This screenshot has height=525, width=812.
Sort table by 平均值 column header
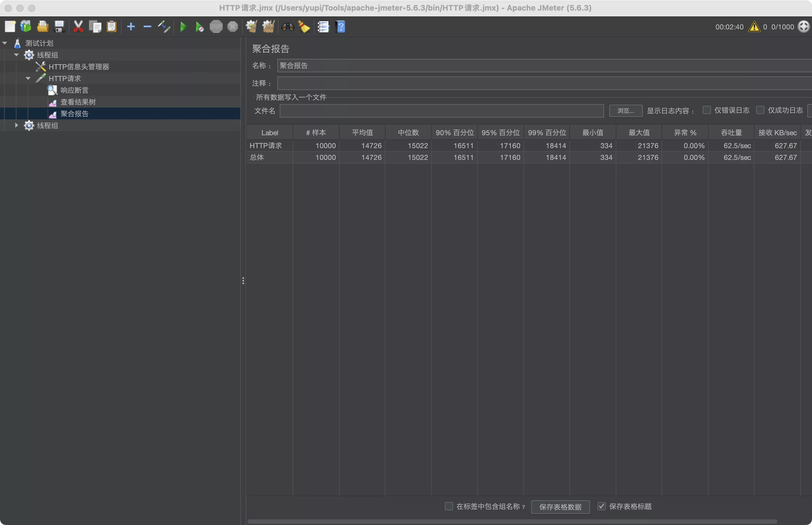363,132
